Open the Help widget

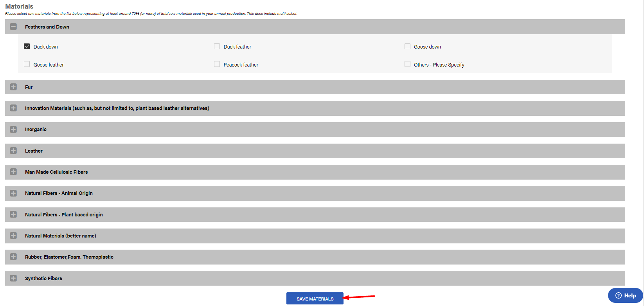(625, 295)
